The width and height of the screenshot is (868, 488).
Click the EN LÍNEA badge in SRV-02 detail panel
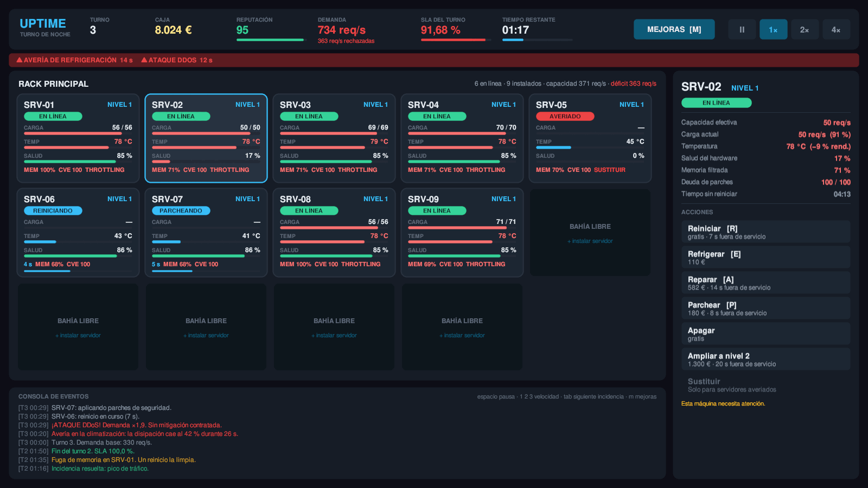(716, 102)
